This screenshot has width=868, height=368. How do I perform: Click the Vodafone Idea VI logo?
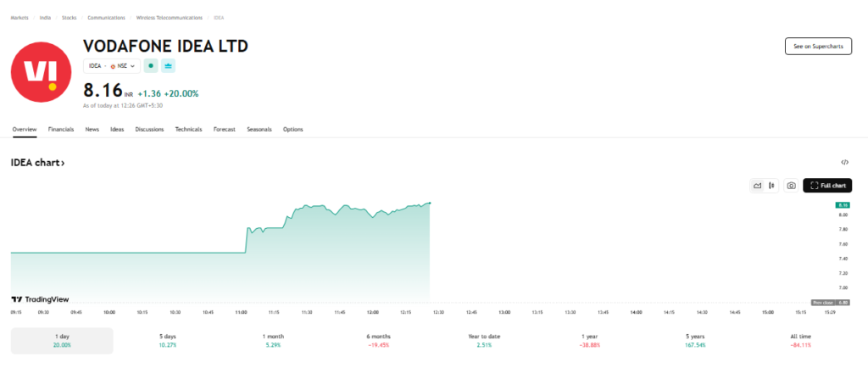pyautogui.click(x=41, y=72)
